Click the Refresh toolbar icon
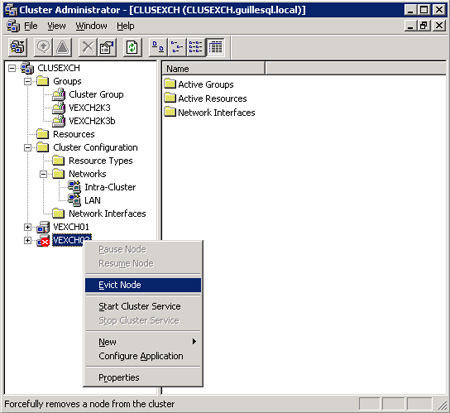 132,47
